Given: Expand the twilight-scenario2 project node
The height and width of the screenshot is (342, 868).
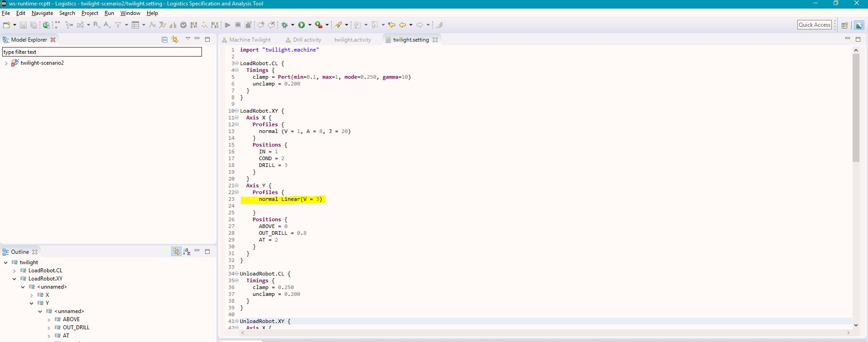Looking at the screenshot, I should [6, 63].
